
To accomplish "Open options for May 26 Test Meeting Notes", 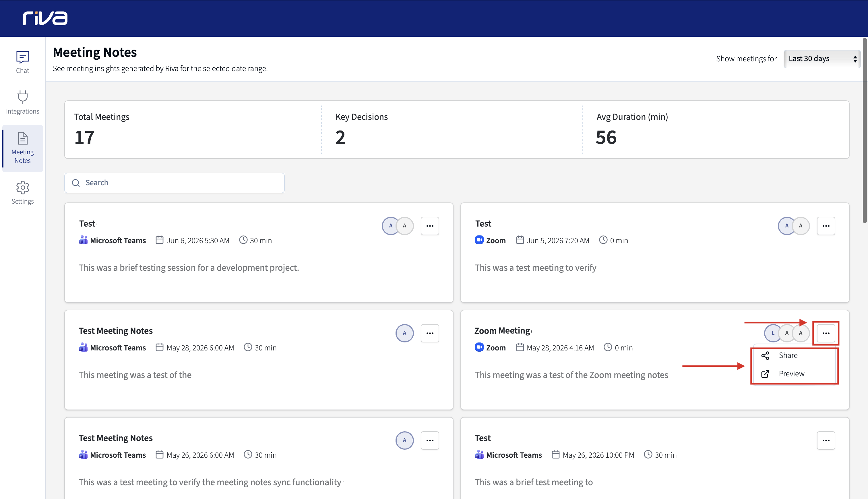I will point(430,440).
